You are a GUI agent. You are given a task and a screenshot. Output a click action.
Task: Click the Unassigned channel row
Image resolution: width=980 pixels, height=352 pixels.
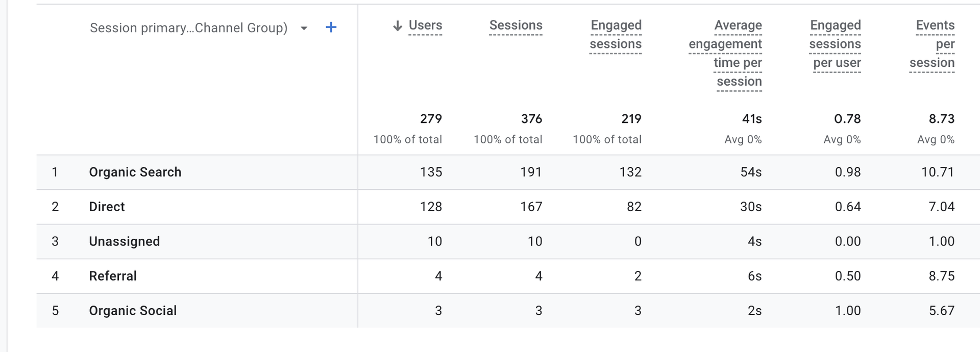pyautogui.click(x=125, y=242)
